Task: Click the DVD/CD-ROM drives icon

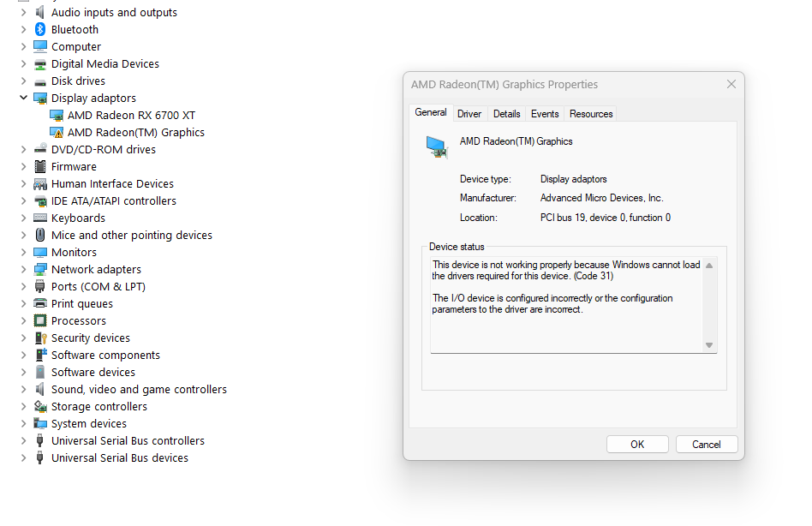Action: (x=40, y=149)
